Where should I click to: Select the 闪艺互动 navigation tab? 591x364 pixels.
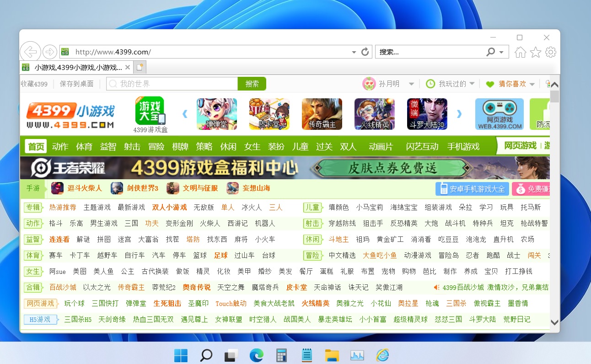pyautogui.click(x=422, y=146)
